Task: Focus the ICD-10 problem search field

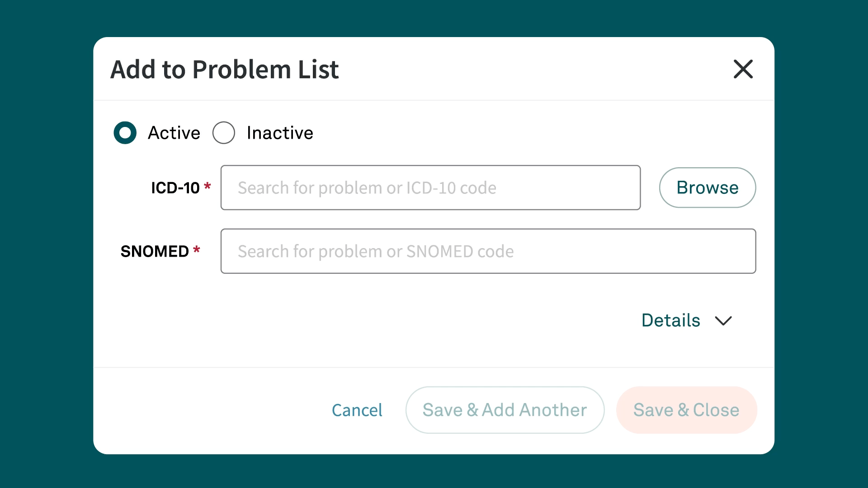Action: coord(430,188)
